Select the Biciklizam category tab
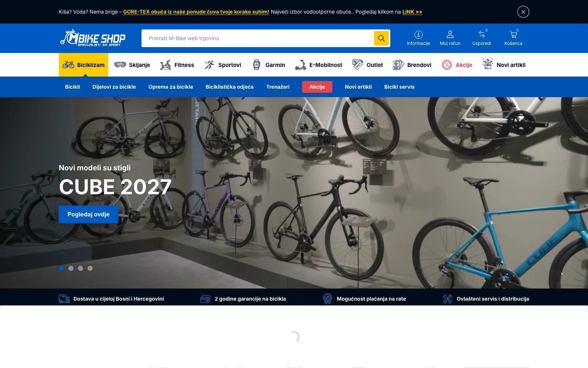The image size is (588, 368). (x=83, y=65)
